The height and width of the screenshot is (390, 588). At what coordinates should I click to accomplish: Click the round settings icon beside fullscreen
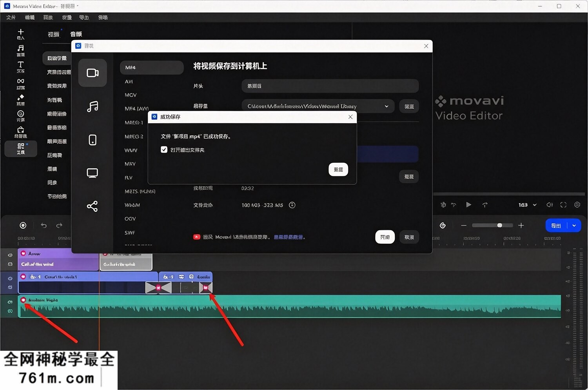coord(577,205)
